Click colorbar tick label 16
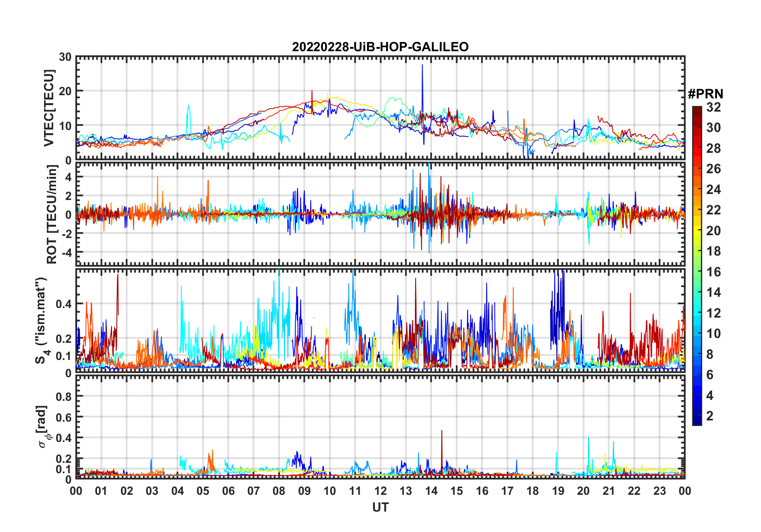Screen dimensions: 761x532 (713, 272)
